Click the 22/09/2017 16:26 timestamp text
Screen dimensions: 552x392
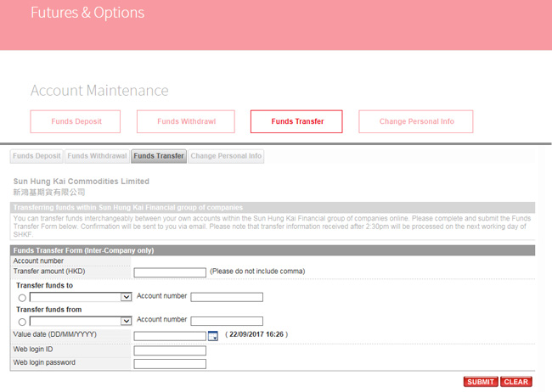coord(256,334)
